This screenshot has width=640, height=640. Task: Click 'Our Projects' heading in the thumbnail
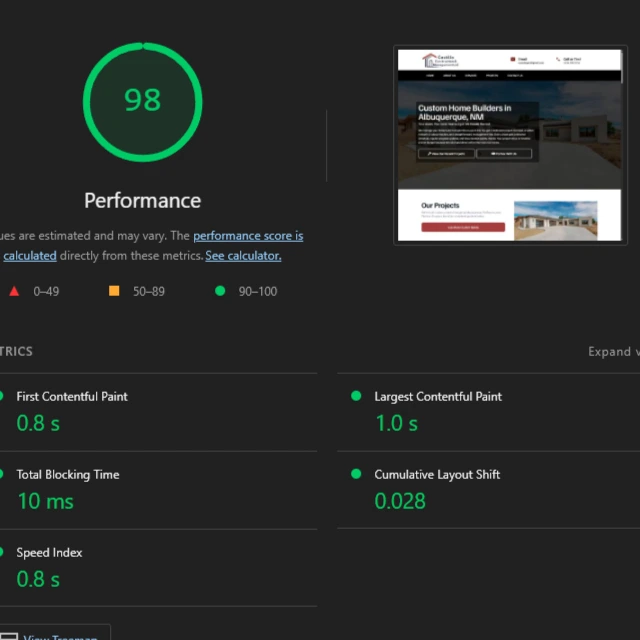point(440,205)
